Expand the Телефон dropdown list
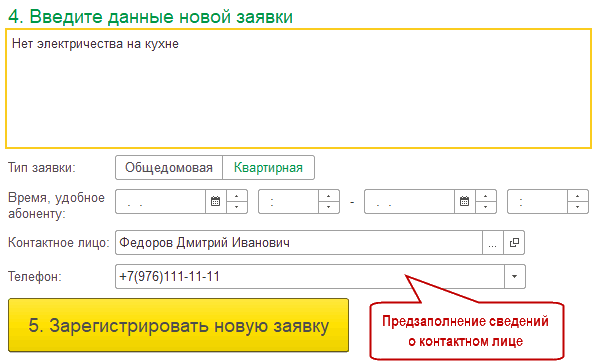 pos(515,276)
